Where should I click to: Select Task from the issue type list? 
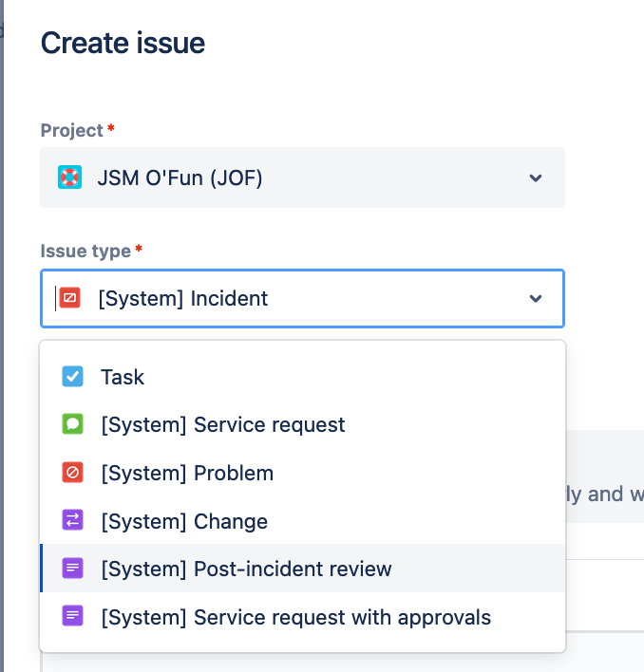302,377
